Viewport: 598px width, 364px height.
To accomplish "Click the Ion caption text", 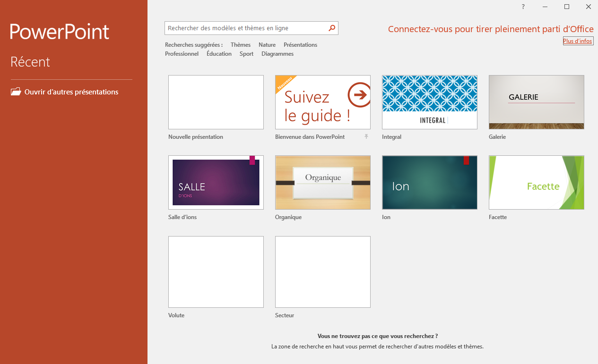I will click(x=386, y=217).
